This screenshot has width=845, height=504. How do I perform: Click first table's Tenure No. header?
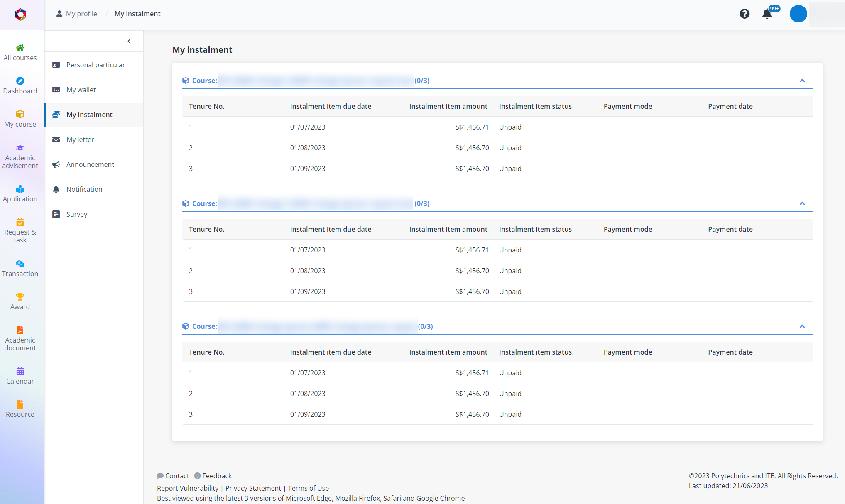point(207,106)
